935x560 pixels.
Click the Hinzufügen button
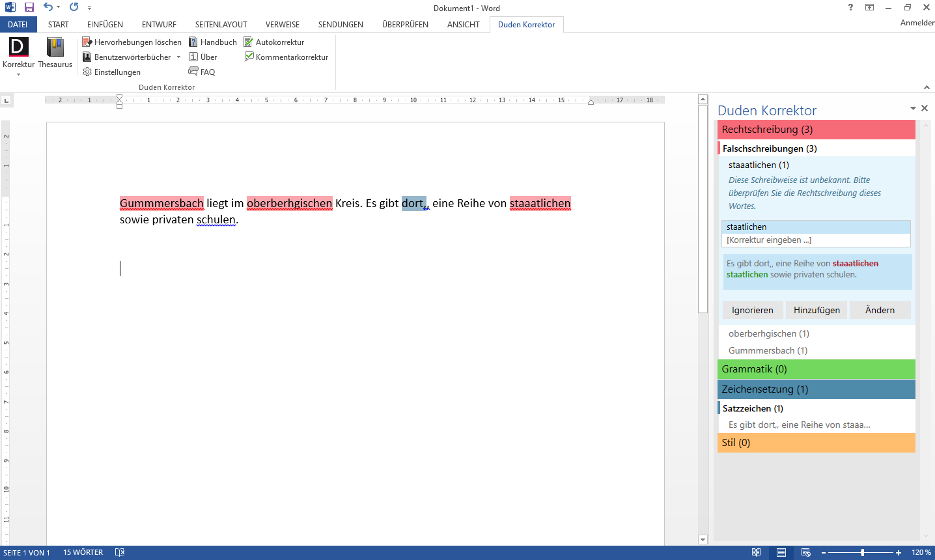click(816, 310)
